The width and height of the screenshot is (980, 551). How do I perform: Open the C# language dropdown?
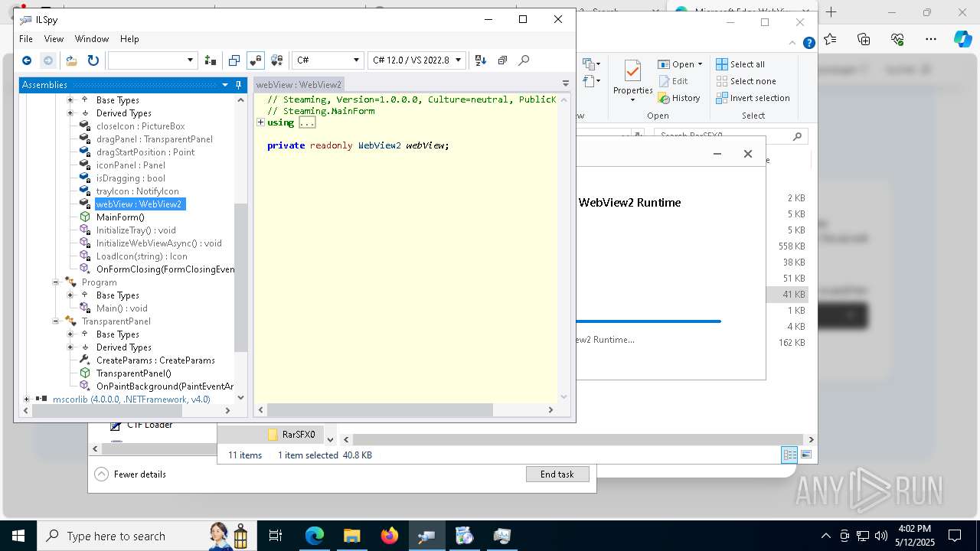pos(328,60)
